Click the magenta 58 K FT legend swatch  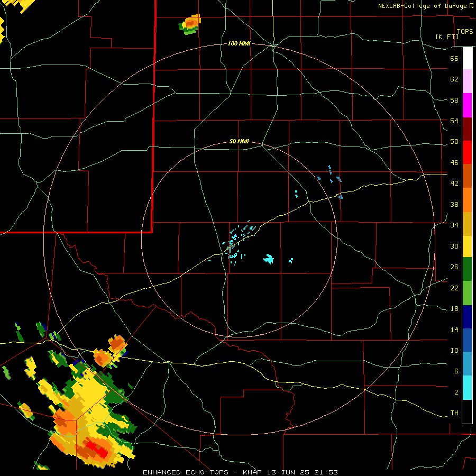pos(467,105)
